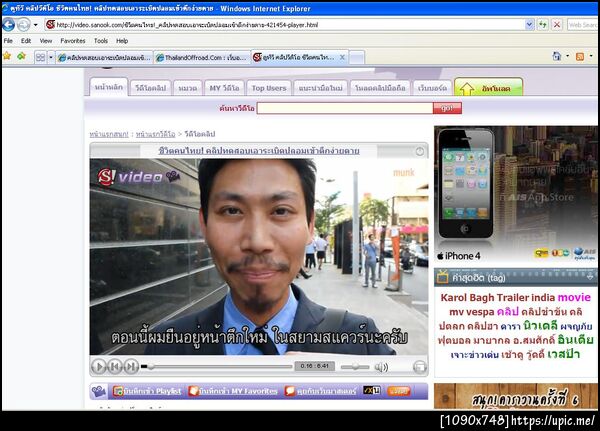Screen dimensions: 600x431
Task: Click the india tag link
Action: (543, 298)
